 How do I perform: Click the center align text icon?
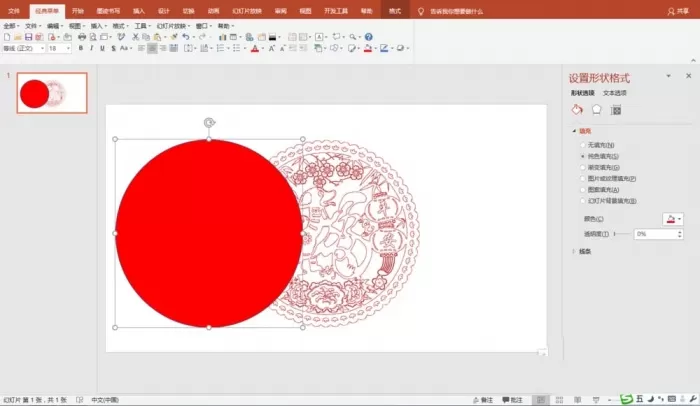[152, 48]
